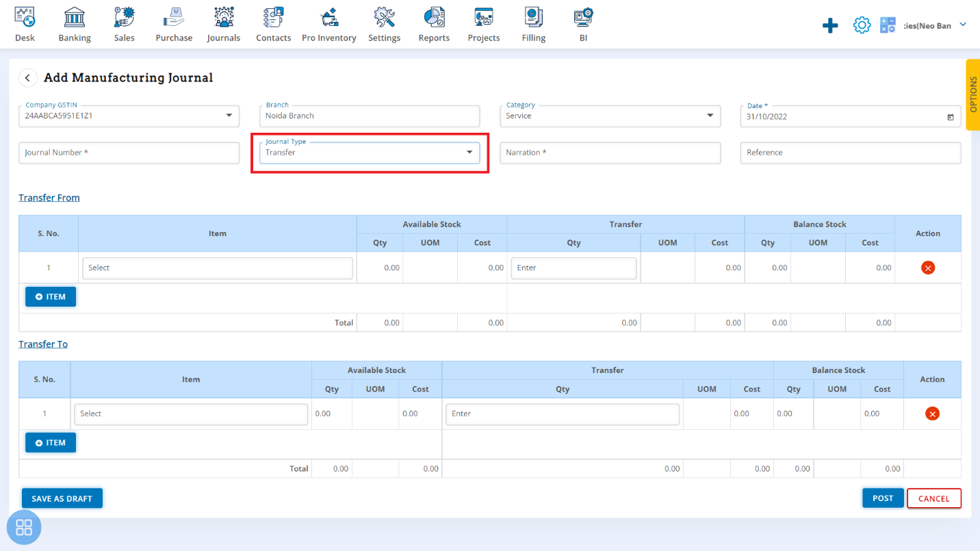The image size is (980, 551).
Task: Open the Reports module icon
Action: pos(434,17)
